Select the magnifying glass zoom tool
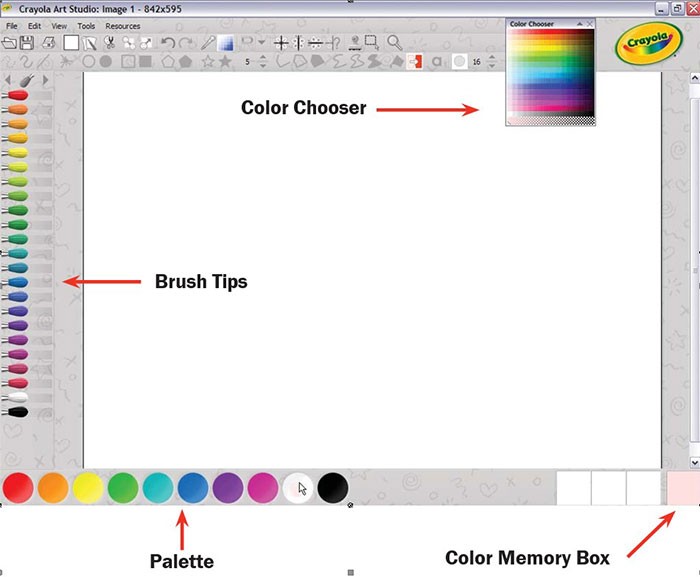Image resolution: width=700 pixels, height=577 pixels. pyautogui.click(x=394, y=43)
